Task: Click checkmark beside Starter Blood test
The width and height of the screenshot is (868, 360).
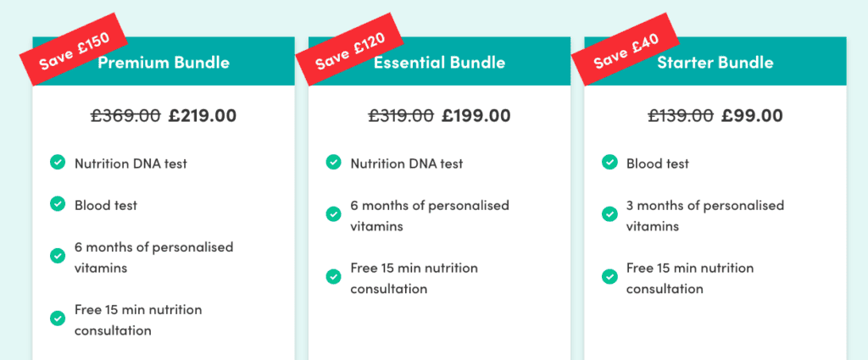Action: point(609,163)
